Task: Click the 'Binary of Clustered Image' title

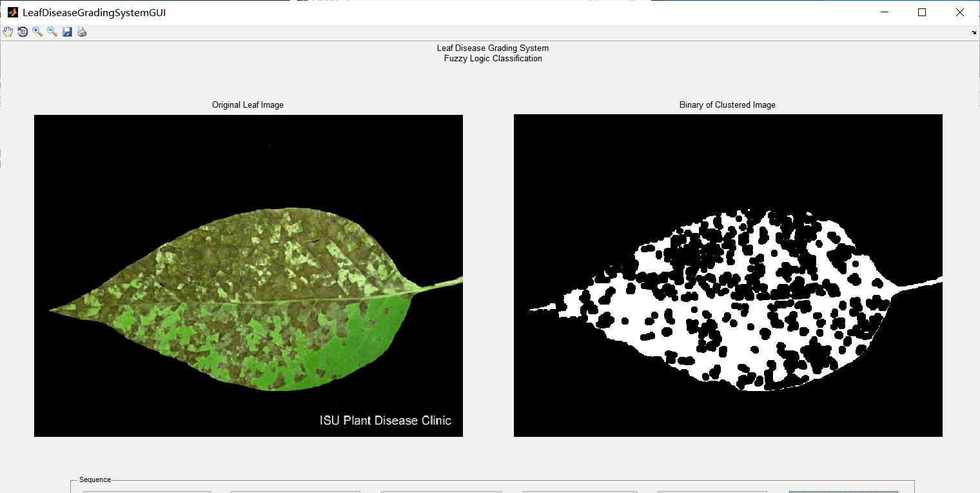Action: [727, 105]
